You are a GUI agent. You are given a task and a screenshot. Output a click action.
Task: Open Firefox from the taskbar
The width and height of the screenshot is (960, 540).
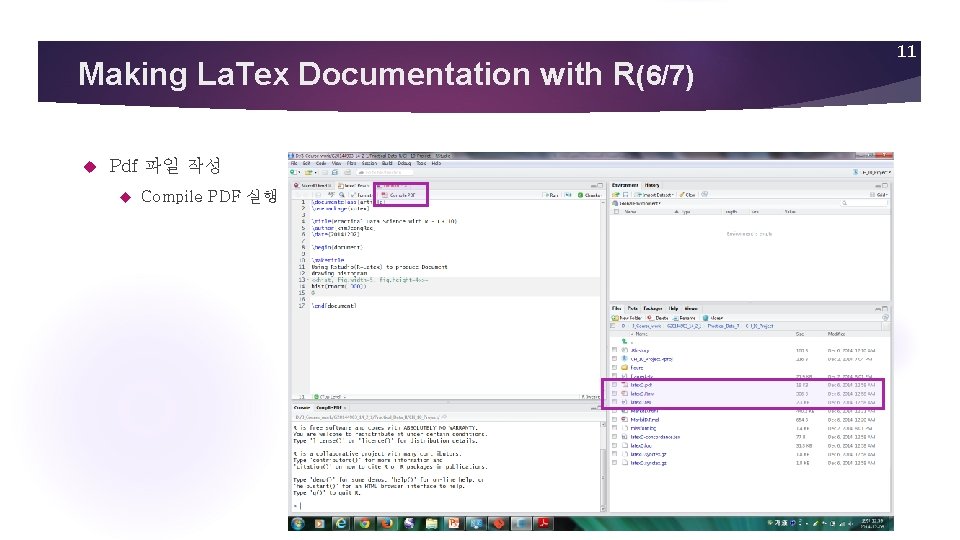pos(387,523)
